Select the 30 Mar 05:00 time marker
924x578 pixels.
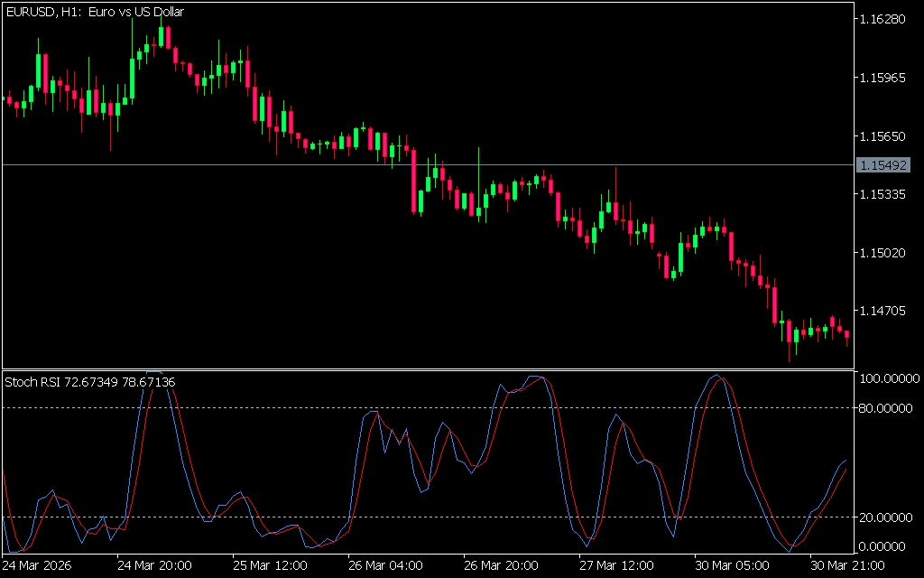[x=730, y=565]
